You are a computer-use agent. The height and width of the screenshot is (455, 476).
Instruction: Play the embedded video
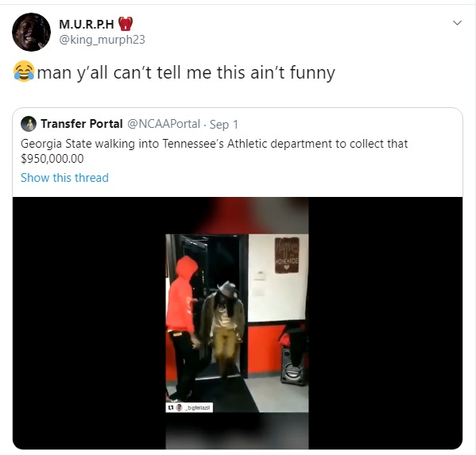pyautogui.click(x=237, y=323)
